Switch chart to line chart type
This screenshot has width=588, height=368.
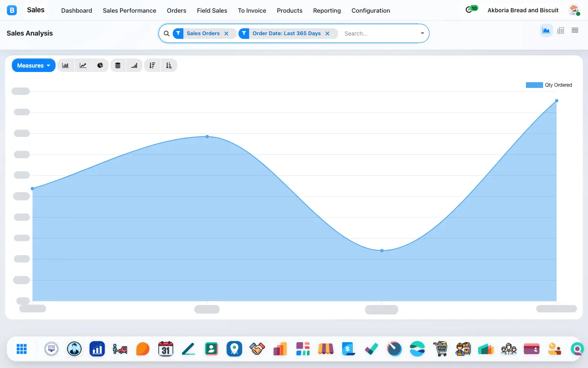(83, 65)
